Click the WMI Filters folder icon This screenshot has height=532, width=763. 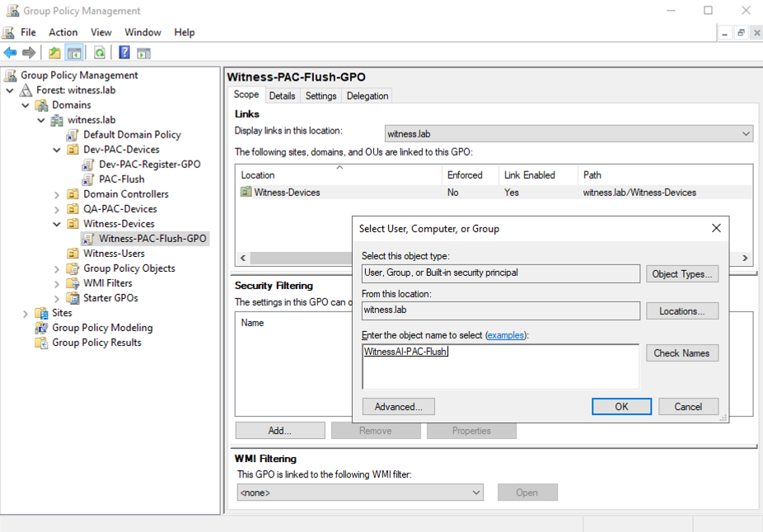click(73, 283)
